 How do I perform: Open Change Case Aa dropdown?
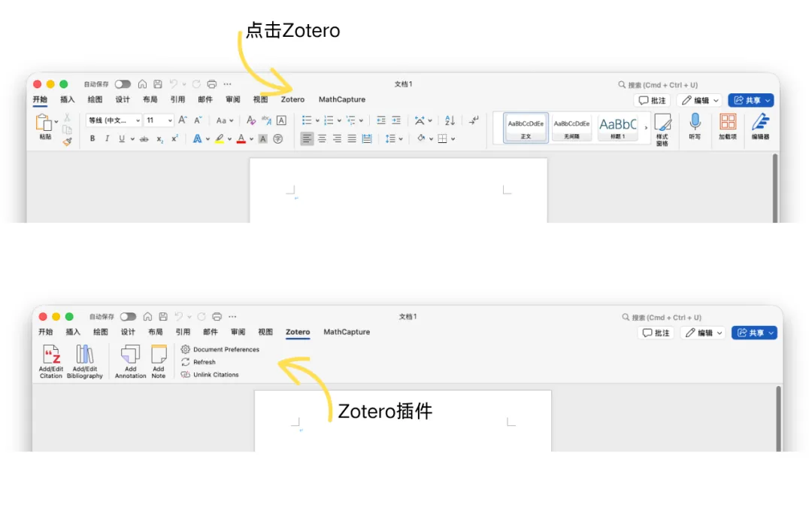tap(225, 120)
